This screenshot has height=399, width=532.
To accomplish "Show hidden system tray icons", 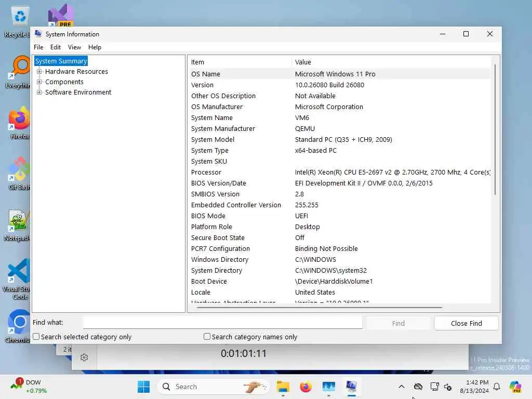I will point(402,387).
